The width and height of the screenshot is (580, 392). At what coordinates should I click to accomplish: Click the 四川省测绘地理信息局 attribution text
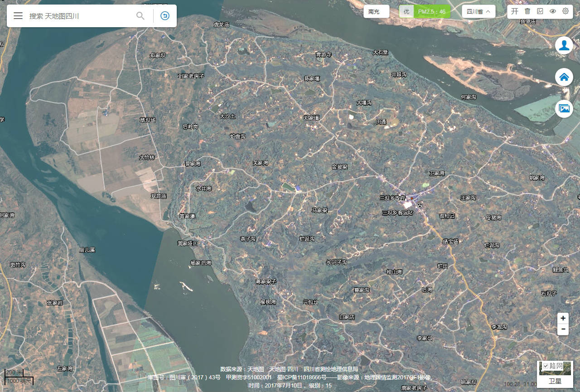(331, 369)
